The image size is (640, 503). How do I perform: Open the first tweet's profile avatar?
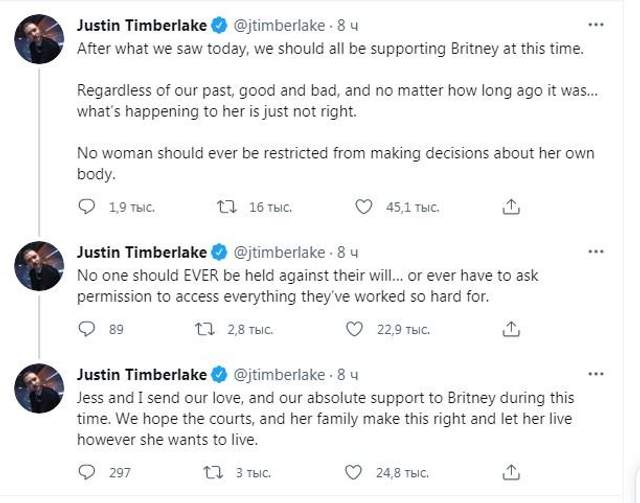[40, 41]
